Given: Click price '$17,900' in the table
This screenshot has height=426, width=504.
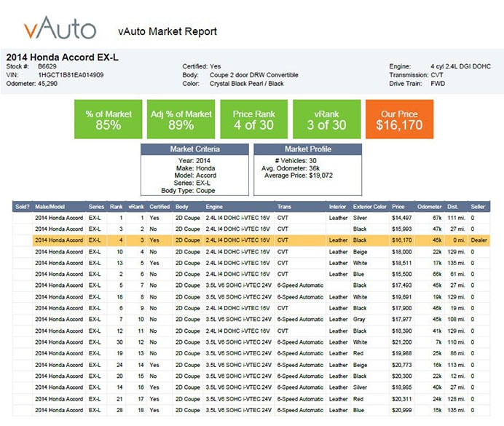Looking at the screenshot, I should click(402, 308).
